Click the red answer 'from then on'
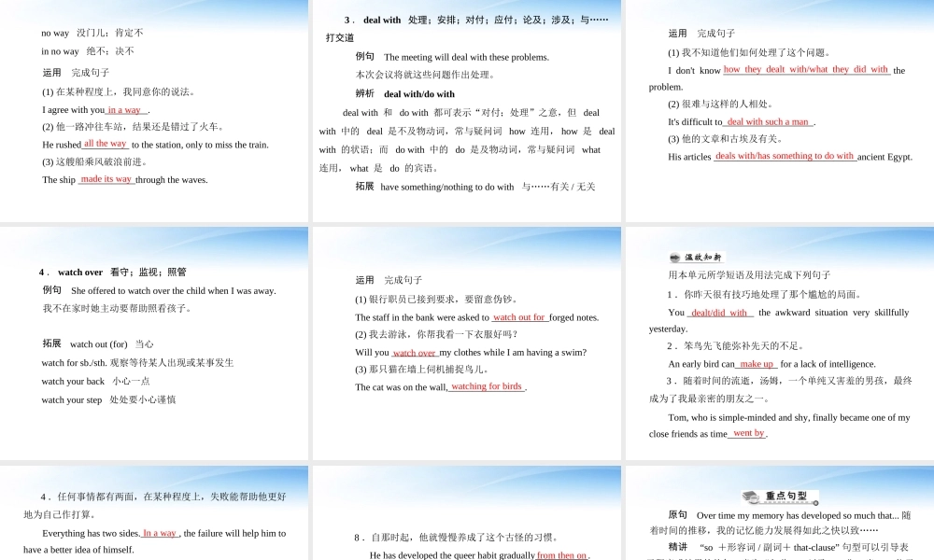 click(x=561, y=555)
